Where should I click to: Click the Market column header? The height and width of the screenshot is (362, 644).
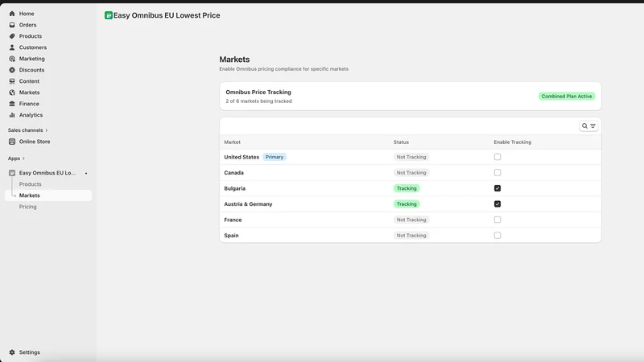tap(232, 142)
